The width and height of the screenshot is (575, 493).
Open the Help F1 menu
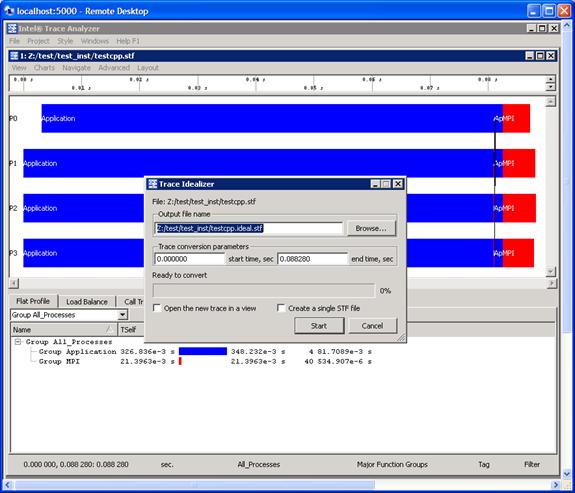pyautogui.click(x=128, y=41)
